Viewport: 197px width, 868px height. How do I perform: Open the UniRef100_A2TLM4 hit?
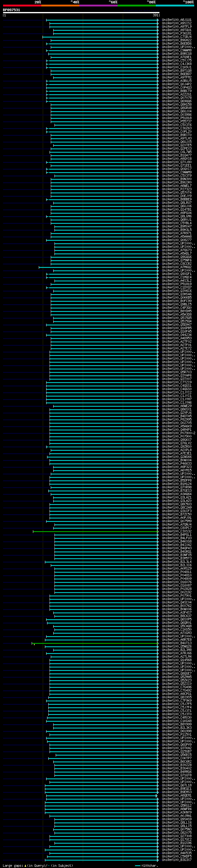pyautogui.click(x=176, y=657)
